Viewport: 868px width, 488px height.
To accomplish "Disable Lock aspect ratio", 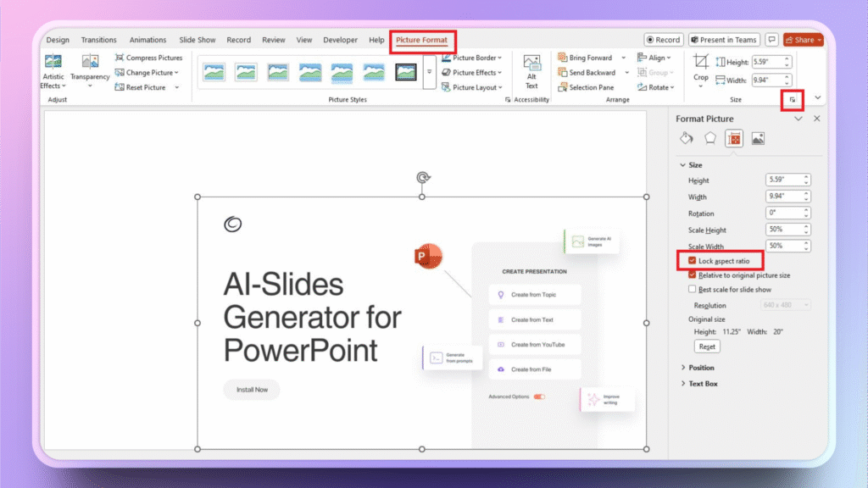I will (x=693, y=260).
